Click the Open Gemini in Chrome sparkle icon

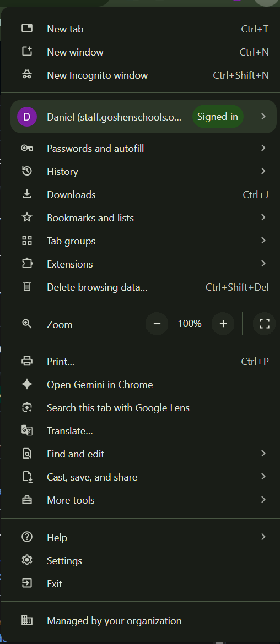(x=27, y=384)
